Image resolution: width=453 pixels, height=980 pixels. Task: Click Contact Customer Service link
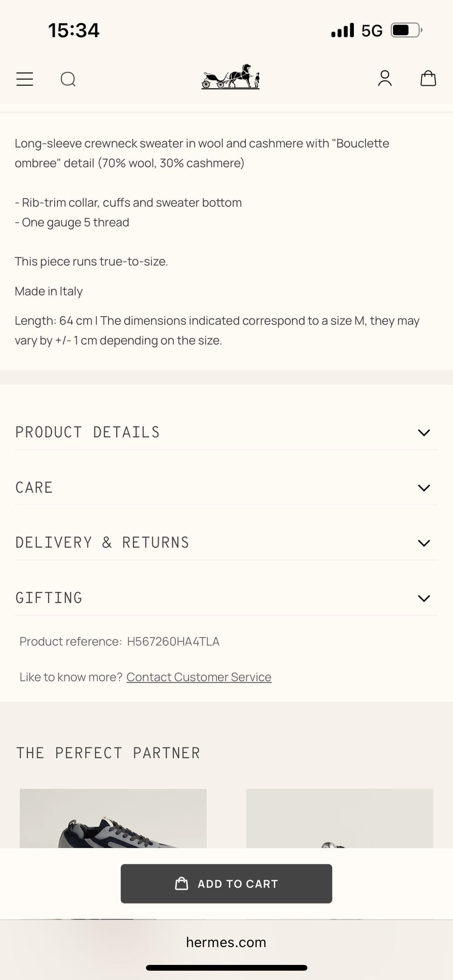point(199,677)
